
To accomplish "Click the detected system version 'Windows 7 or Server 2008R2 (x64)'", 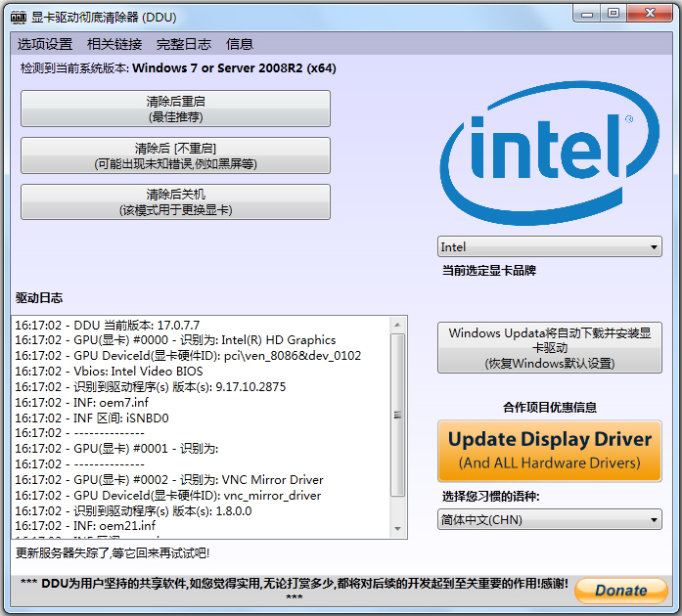I will (234, 68).
